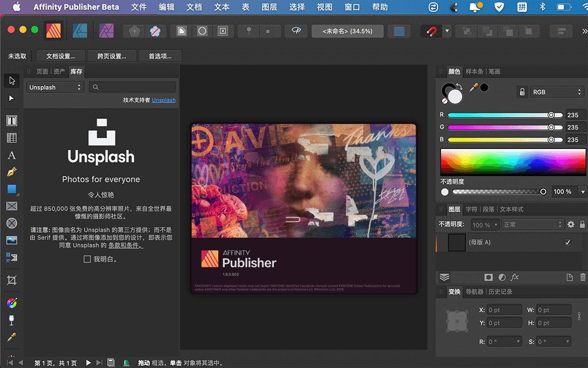
Task: Click 跨页设置... button
Action: pyautogui.click(x=112, y=56)
